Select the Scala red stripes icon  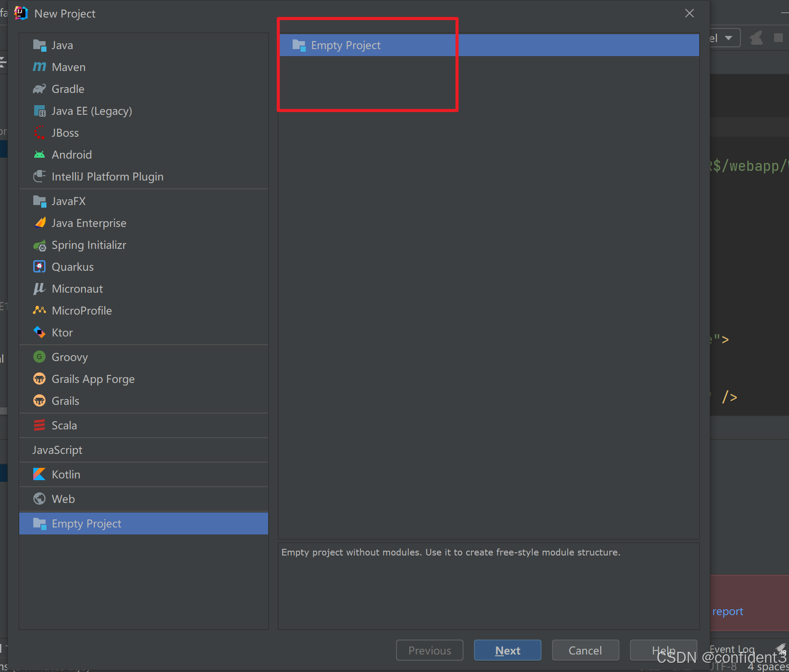(x=39, y=425)
